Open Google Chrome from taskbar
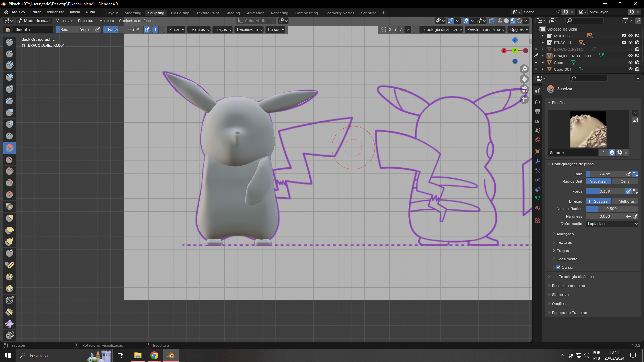This screenshot has width=644, height=362. 154,355
